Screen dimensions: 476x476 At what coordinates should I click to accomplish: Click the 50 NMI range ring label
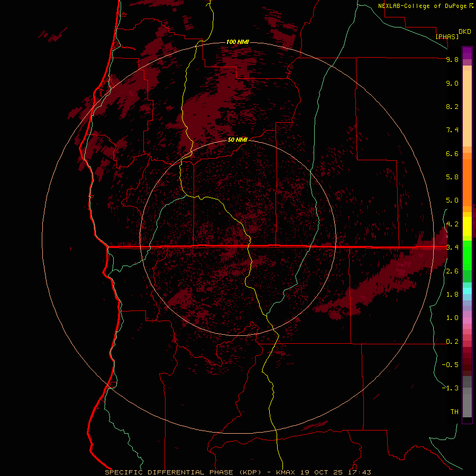pyautogui.click(x=237, y=140)
